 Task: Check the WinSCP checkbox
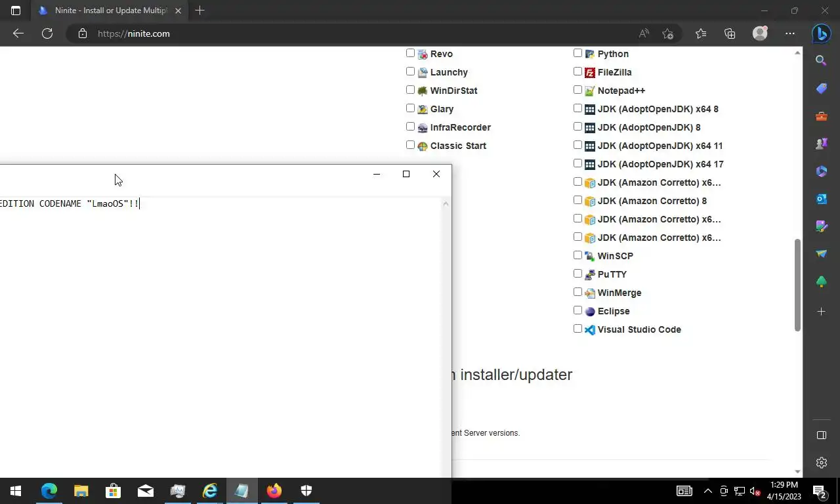click(x=577, y=255)
